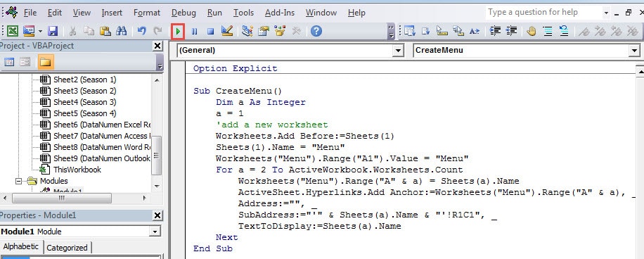
Task: Open the Debug menu
Action: click(x=183, y=13)
